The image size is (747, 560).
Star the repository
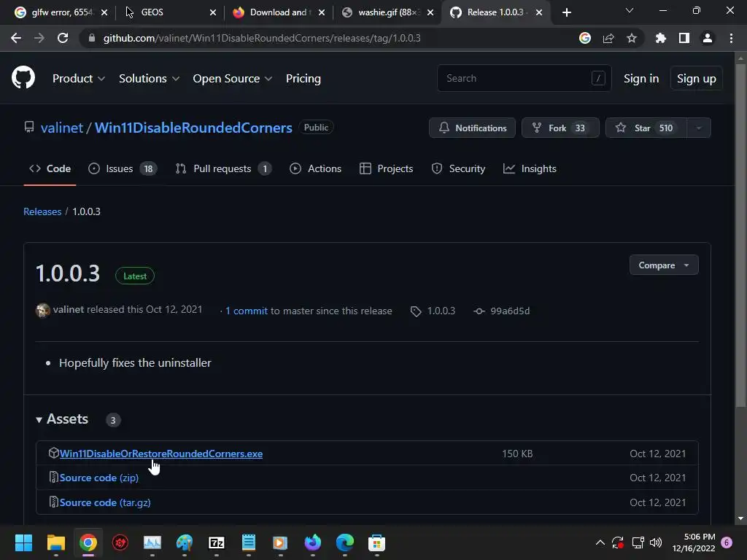[x=646, y=128]
